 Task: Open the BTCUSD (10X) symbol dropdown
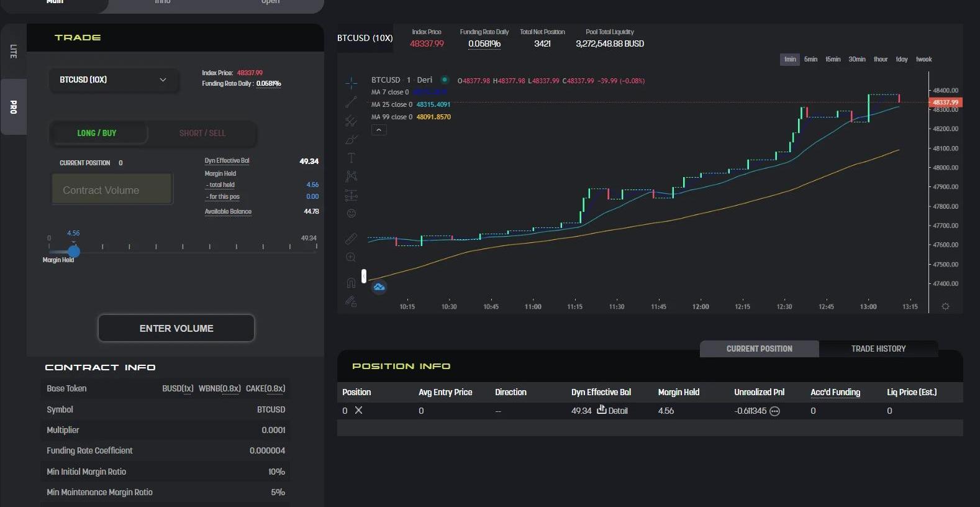click(x=113, y=80)
